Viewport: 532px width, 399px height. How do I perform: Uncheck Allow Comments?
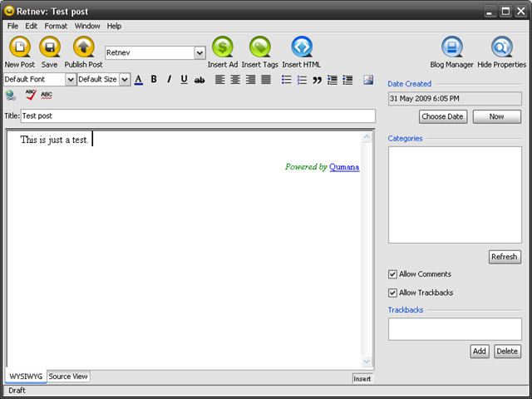(392, 274)
